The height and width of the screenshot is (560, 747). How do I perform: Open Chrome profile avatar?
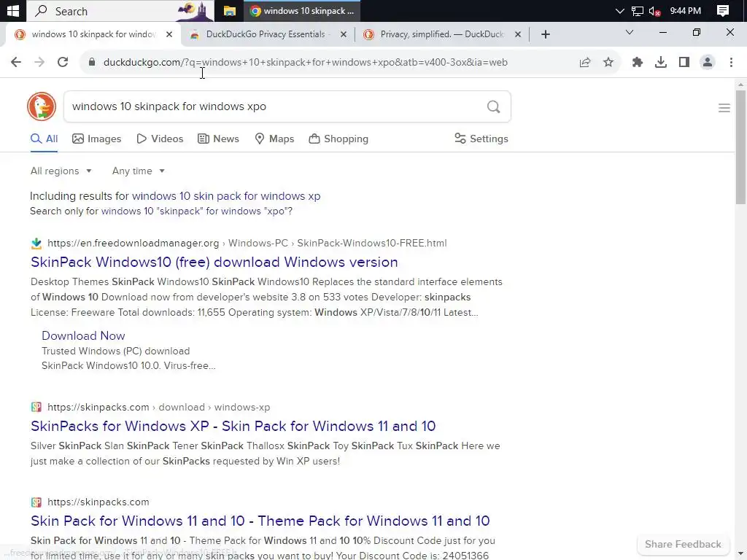point(708,62)
